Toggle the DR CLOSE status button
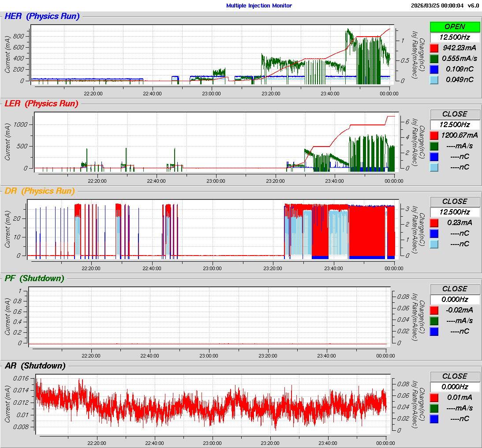 pyautogui.click(x=455, y=202)
